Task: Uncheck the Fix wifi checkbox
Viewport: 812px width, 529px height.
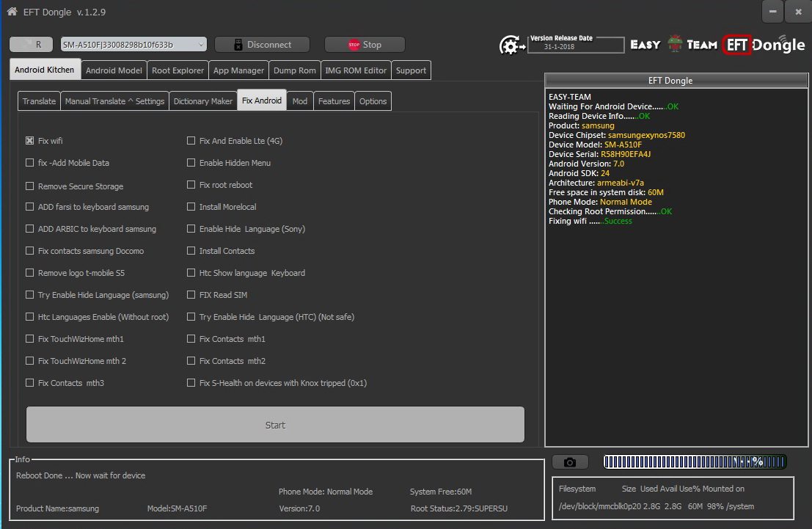Action: 29,140
